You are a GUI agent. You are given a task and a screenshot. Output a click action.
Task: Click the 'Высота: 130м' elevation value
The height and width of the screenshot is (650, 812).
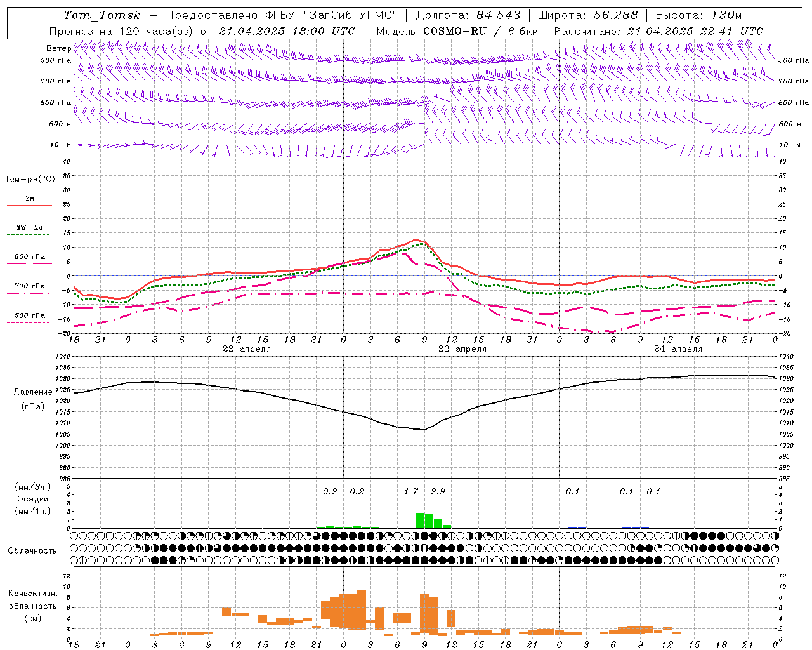pyautogui.click(x=698, y=15)
